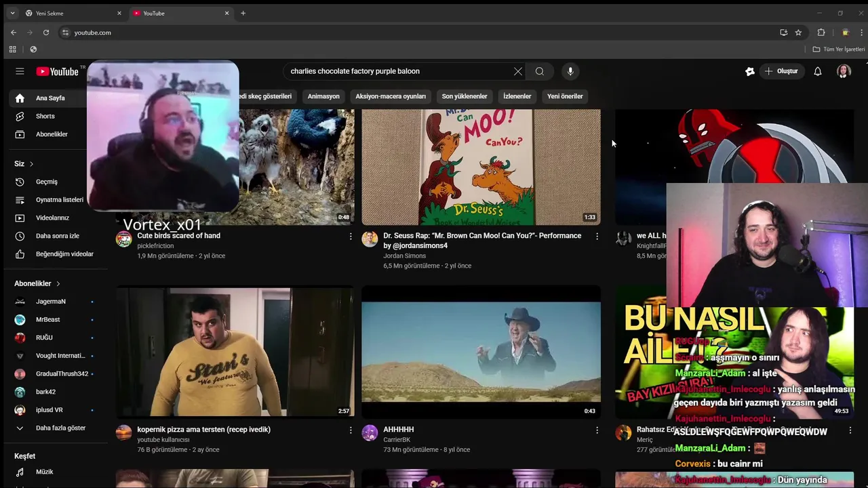Open Daha sonra izle list
Image resolution: width=868 pixels, height=488 pixels.
57,236
